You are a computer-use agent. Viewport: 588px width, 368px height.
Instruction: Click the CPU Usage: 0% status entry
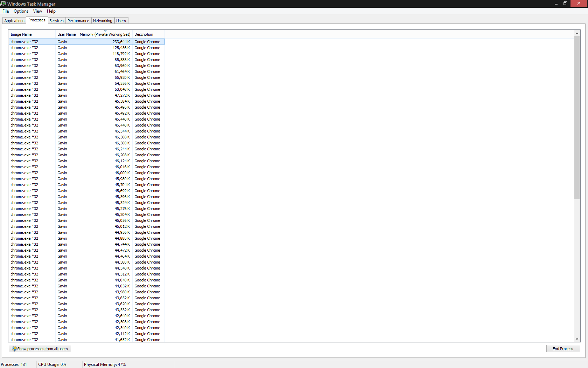pyautogui.click(x=52, y=364)
